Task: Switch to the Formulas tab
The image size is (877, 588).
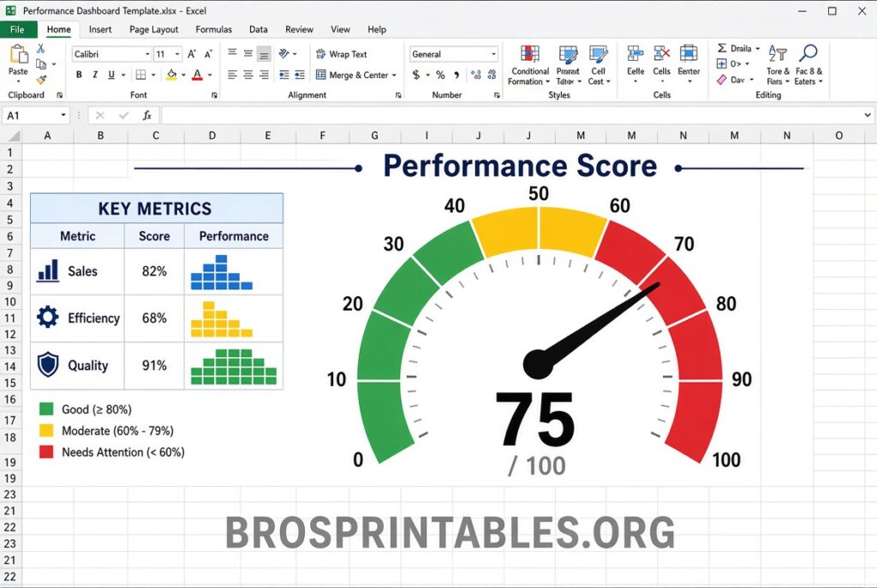Action: point(213,30)
